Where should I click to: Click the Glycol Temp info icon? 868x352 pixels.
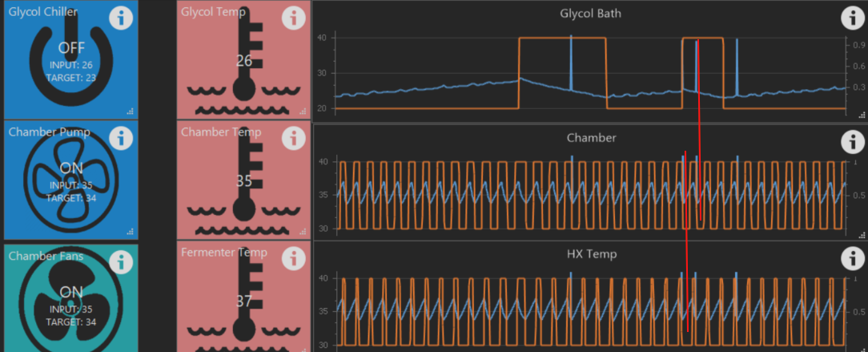point(294,18)
